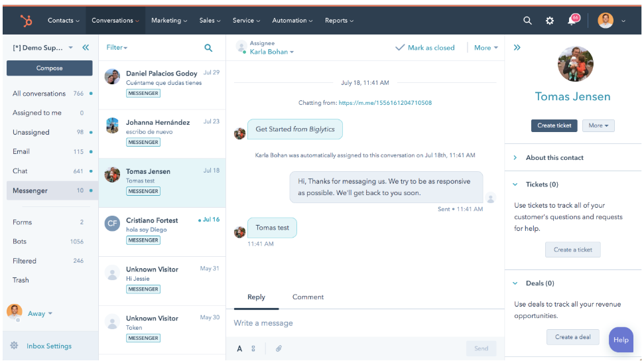Mark the conversation as closed
This screenshot has width=644, height=363.
coord(425,48)
